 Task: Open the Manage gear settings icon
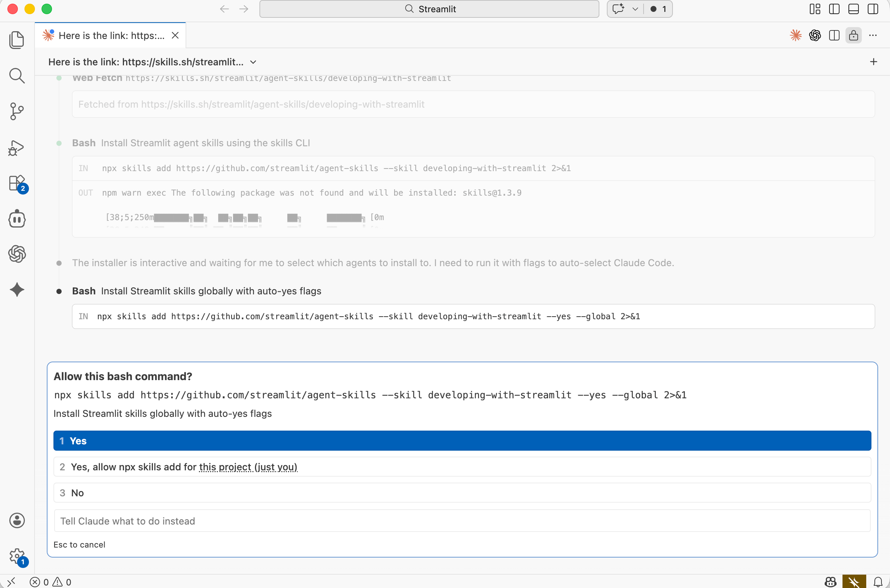[17, 556]
